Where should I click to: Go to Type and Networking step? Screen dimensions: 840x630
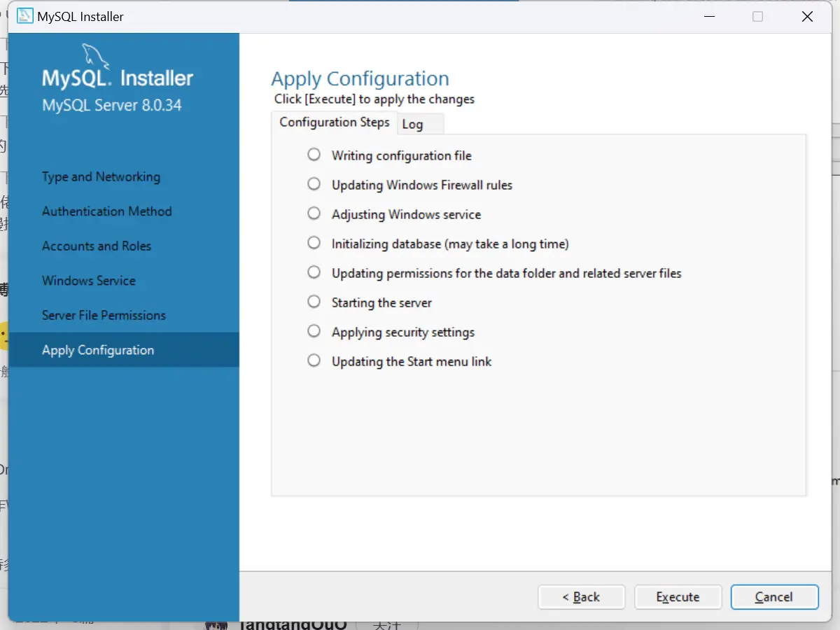click(101, 177)
